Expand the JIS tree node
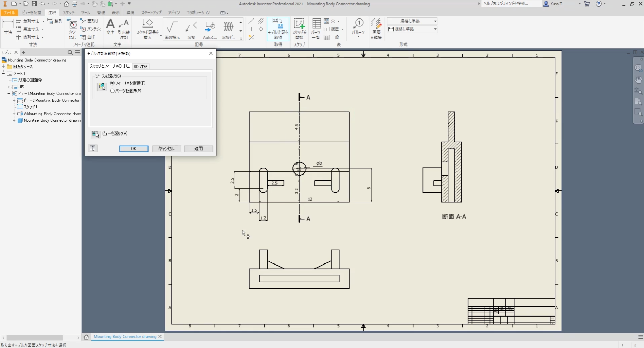Image resolution: width=644 pixels, height=348 pixels. (9, 87)
